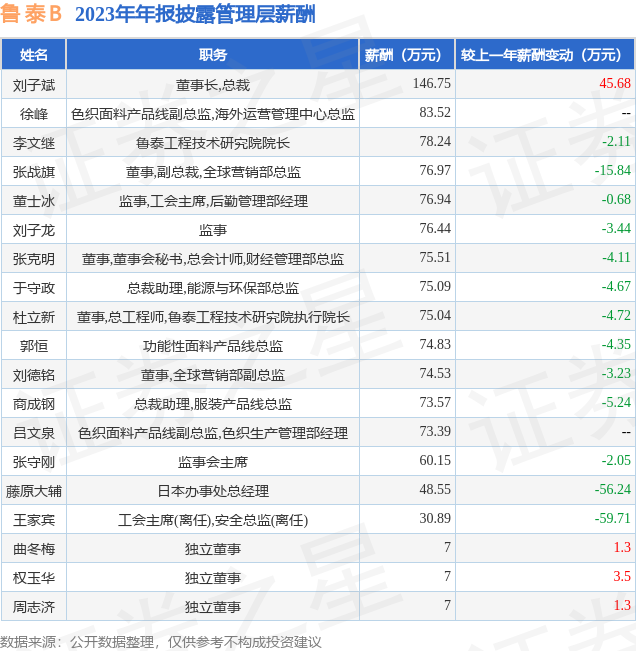Click the 职务 column header

(213, 55)
